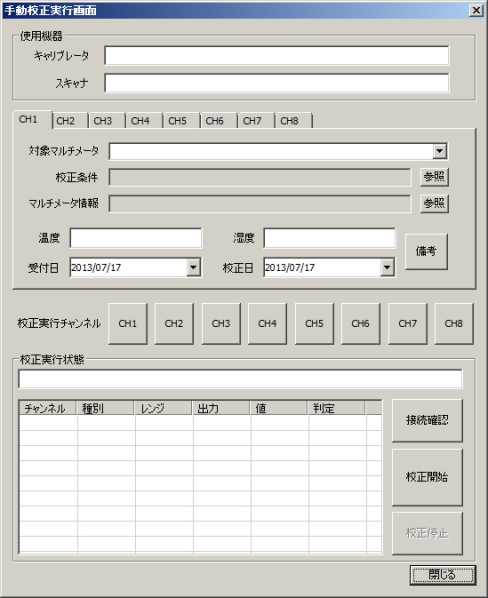488x598 pixels.
Task: Click 参照 button beside 校正条件
Action: point(434,177)
